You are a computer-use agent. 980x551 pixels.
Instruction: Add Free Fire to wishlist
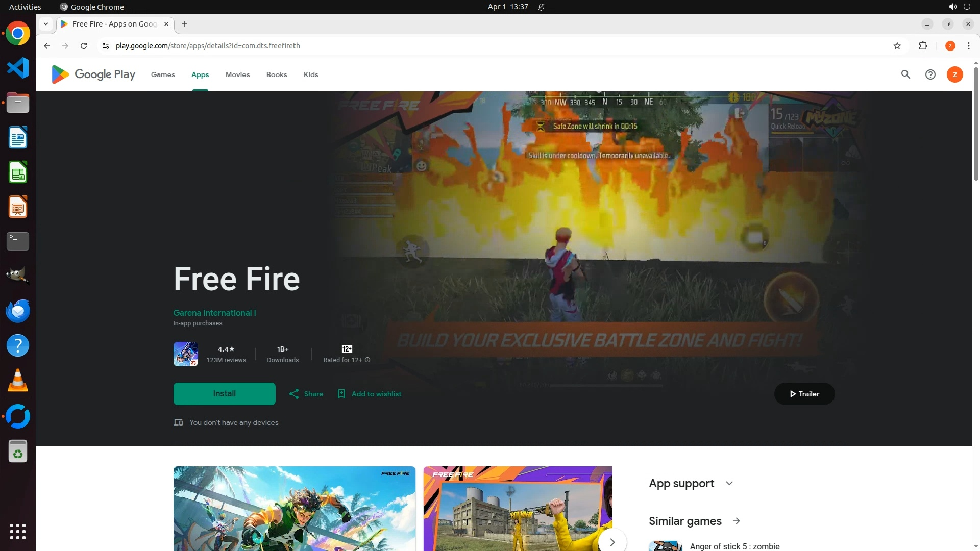[x=370, y=394]
